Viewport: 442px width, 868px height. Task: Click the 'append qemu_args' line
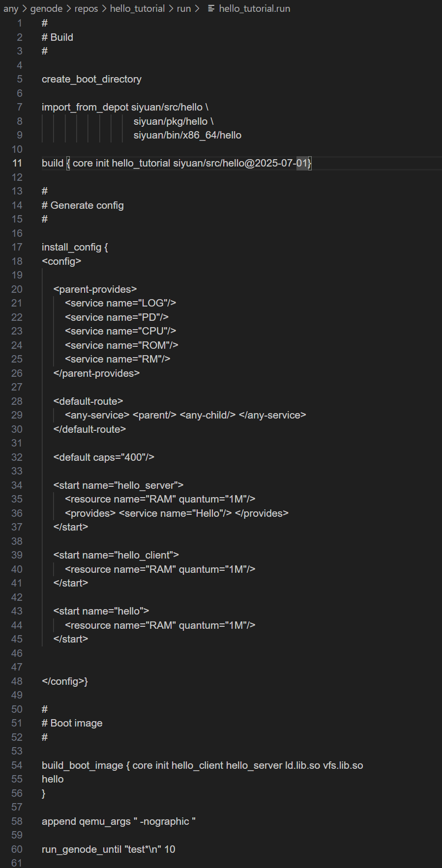click(118, 821)
